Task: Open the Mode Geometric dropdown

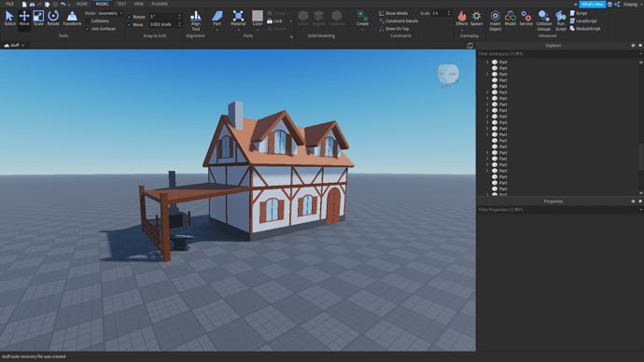Action: 110,13
